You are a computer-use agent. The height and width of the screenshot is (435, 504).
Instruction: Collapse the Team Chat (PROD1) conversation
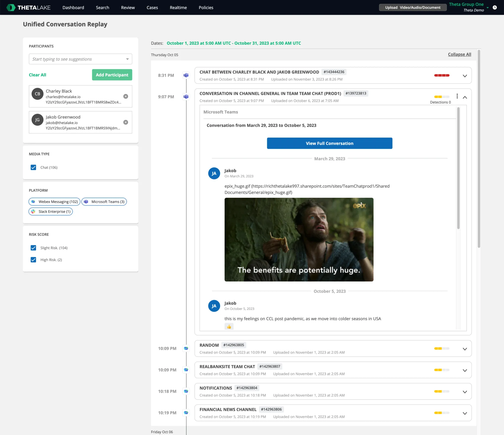pyautogui.click(x=465, y=97)
